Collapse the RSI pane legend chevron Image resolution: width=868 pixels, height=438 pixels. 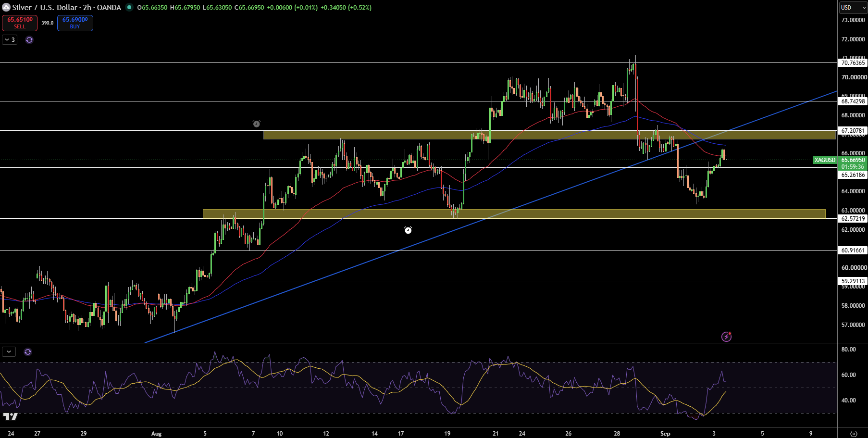tap(9, 352)
